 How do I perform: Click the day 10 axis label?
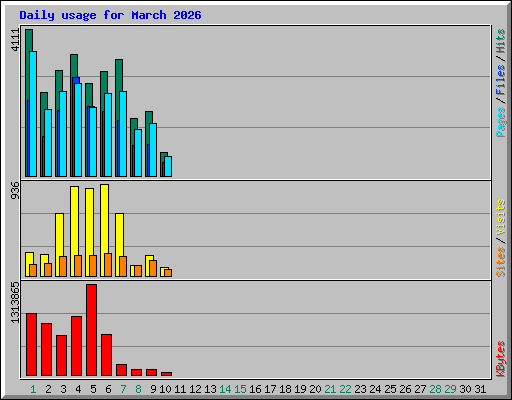coord(165,389)
